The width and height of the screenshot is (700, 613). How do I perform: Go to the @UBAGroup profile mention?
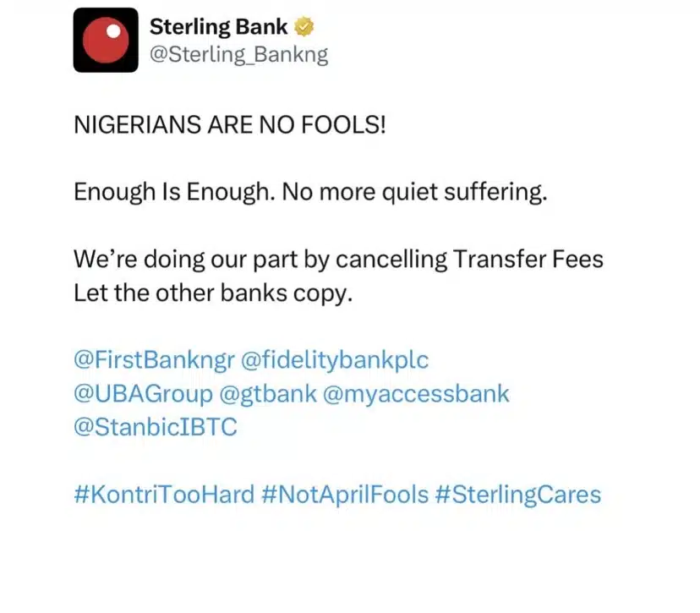(141, 393)
